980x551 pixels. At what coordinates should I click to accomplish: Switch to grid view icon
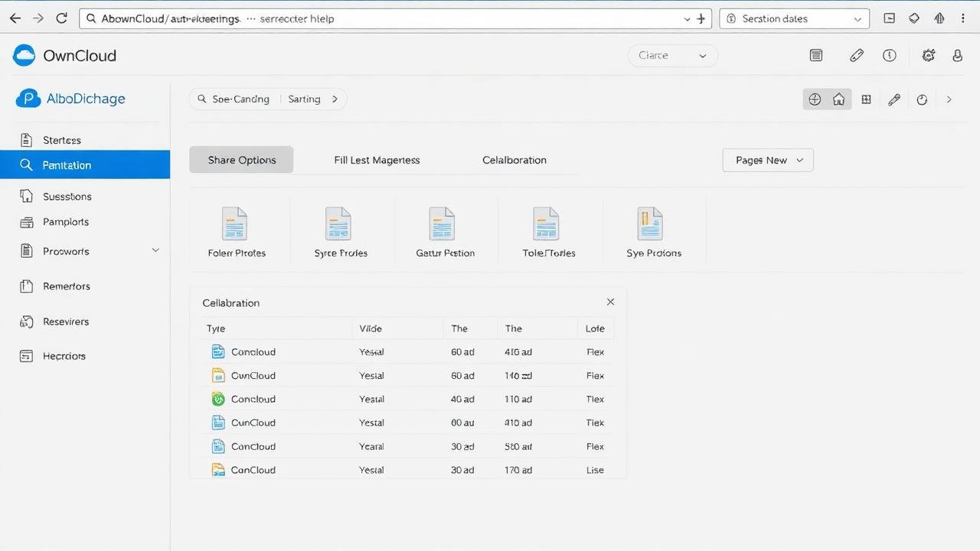[866, 99]
